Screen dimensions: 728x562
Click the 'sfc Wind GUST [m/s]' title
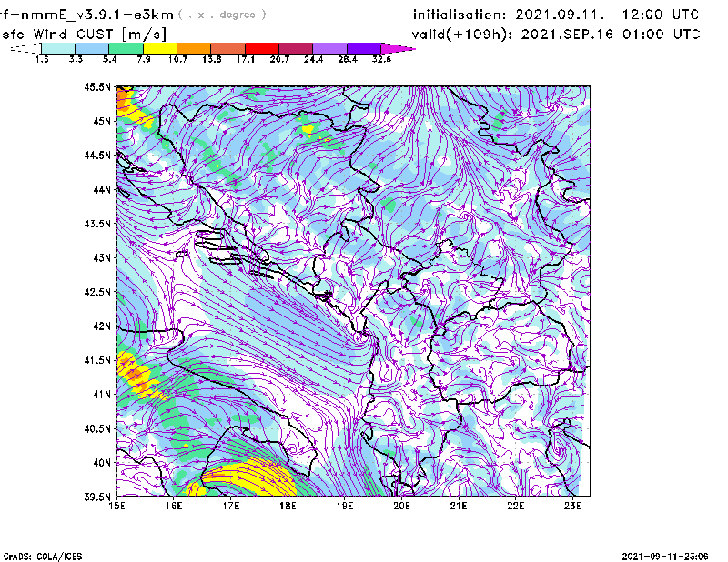(85, 35)
